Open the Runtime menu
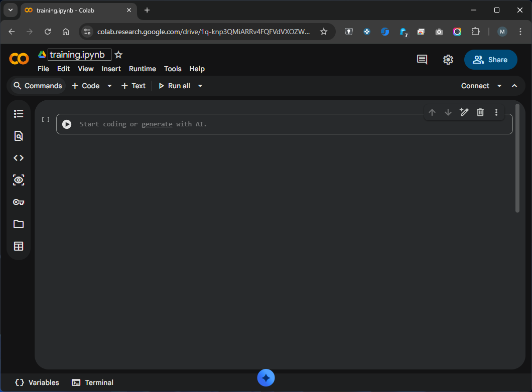 coord(143,69)
